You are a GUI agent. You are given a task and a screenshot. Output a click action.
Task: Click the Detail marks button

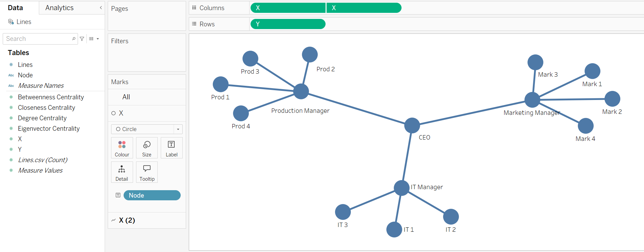(x=122, y=172)
